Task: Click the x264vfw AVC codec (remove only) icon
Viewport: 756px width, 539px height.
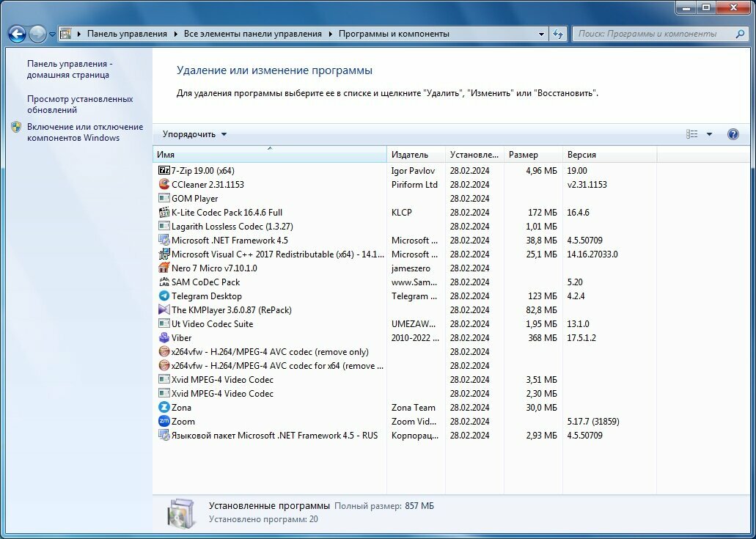Action: (x=164, y=352)
